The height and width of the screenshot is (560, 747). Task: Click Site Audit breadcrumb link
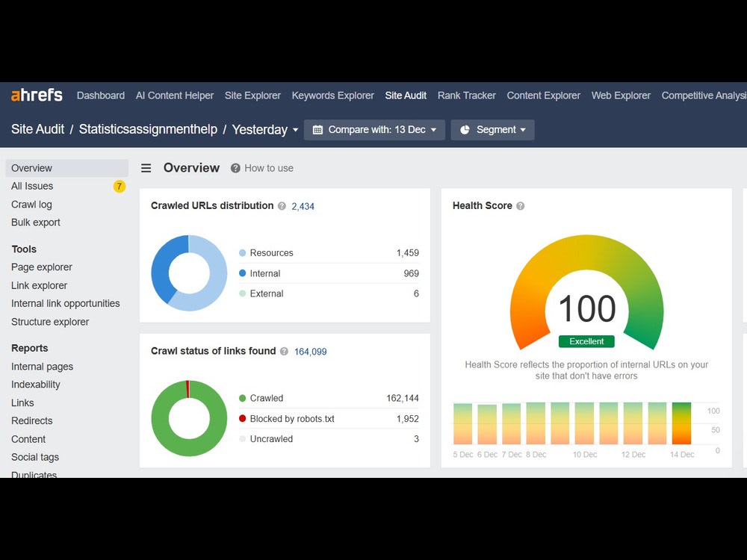(37, 129)
